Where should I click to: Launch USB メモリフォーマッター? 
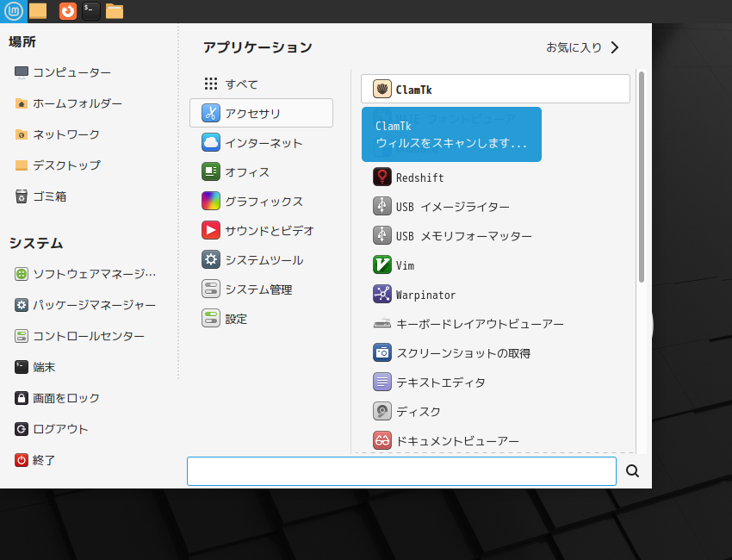tap(495, 236)
